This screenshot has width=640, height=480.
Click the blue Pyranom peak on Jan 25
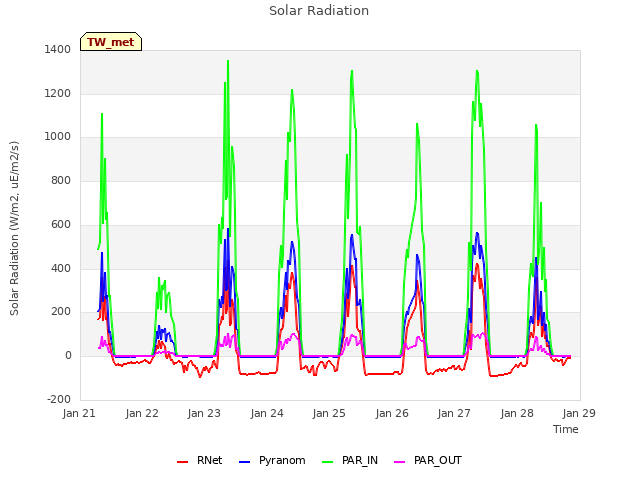(352, 235)
